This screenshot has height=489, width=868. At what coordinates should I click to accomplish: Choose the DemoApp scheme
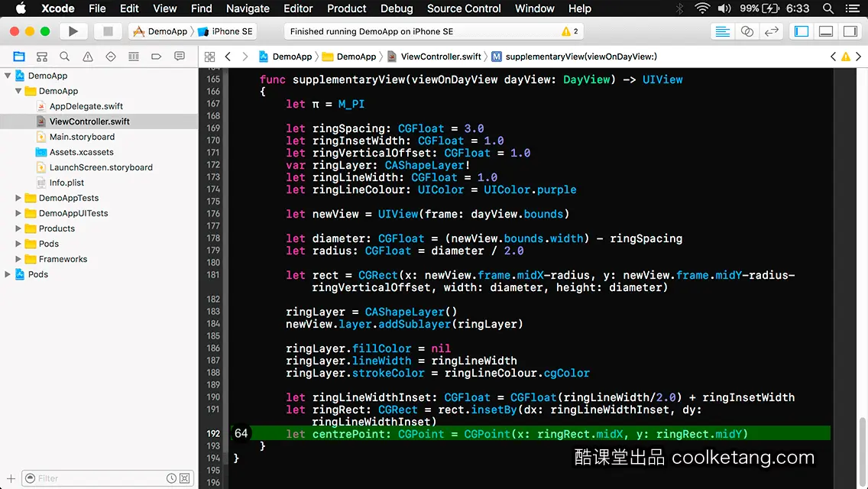click(160, 31)
